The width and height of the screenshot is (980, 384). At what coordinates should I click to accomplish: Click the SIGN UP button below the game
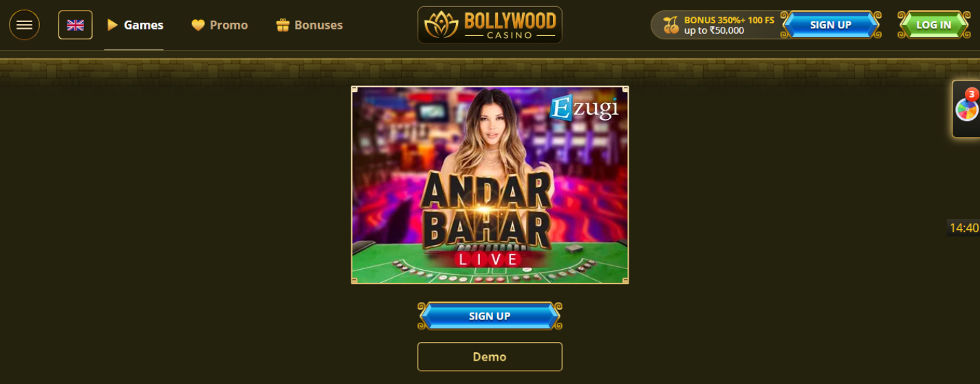pyautogui.click(x=490, y=316)
